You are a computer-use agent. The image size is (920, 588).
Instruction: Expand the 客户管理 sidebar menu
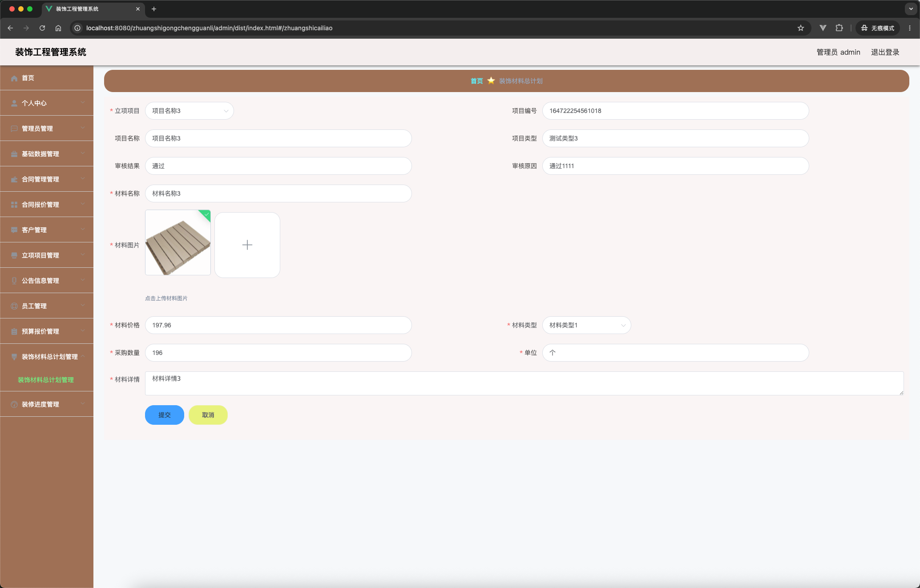point(47,230)
